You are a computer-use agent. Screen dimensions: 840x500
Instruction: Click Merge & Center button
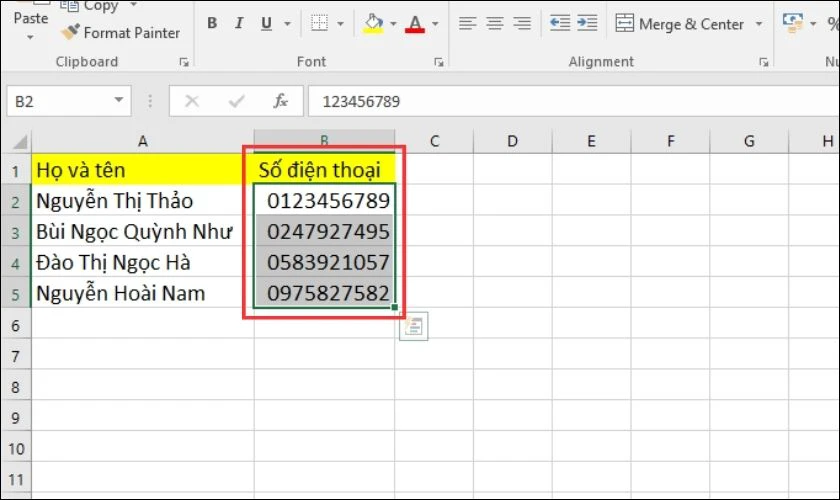coord(680,24)
